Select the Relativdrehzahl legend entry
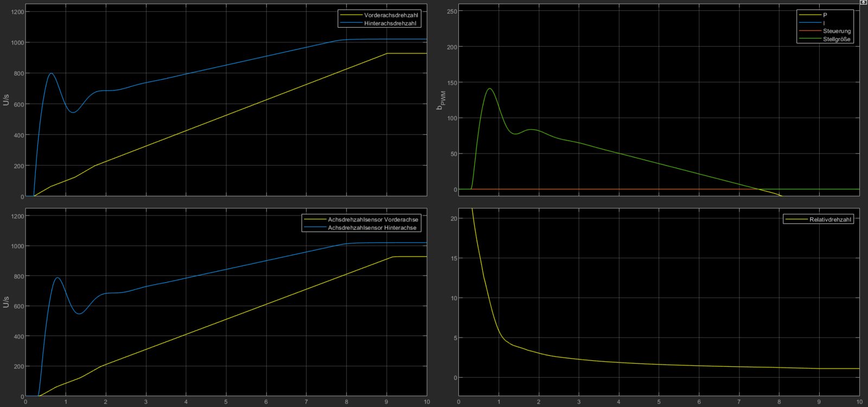Screen dimensions: 868x407 pos(830,220)
